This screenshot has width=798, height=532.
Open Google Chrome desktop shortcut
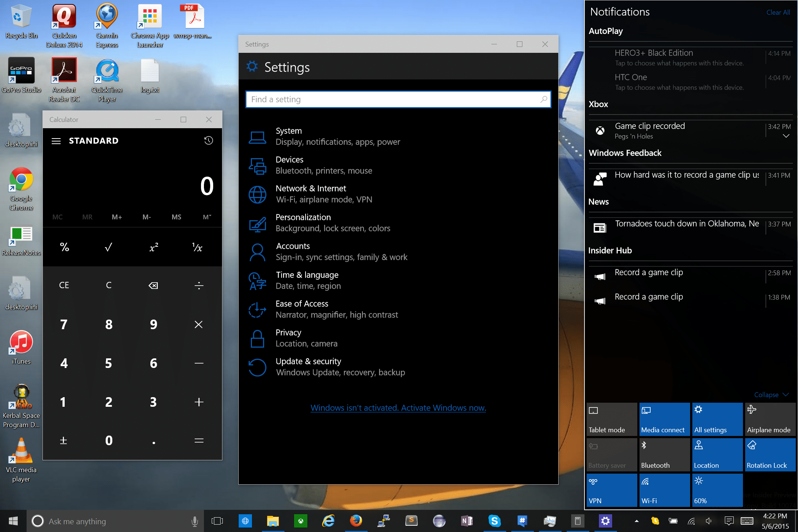[x=21, y=189]
